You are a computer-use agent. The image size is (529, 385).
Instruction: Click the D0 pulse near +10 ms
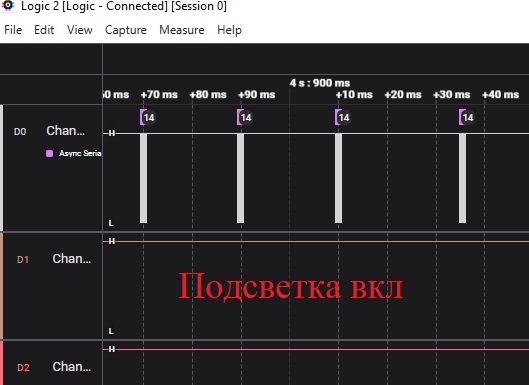coord(338,178)
